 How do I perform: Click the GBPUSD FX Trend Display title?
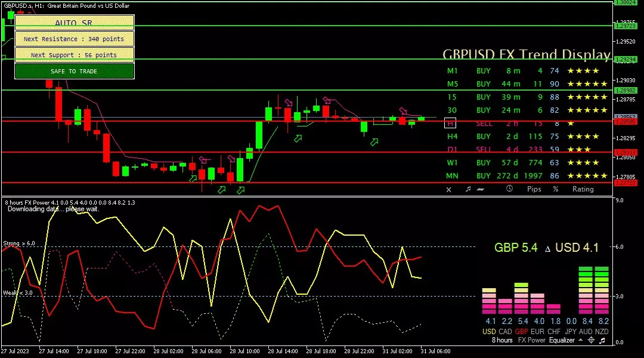[527, 55]
